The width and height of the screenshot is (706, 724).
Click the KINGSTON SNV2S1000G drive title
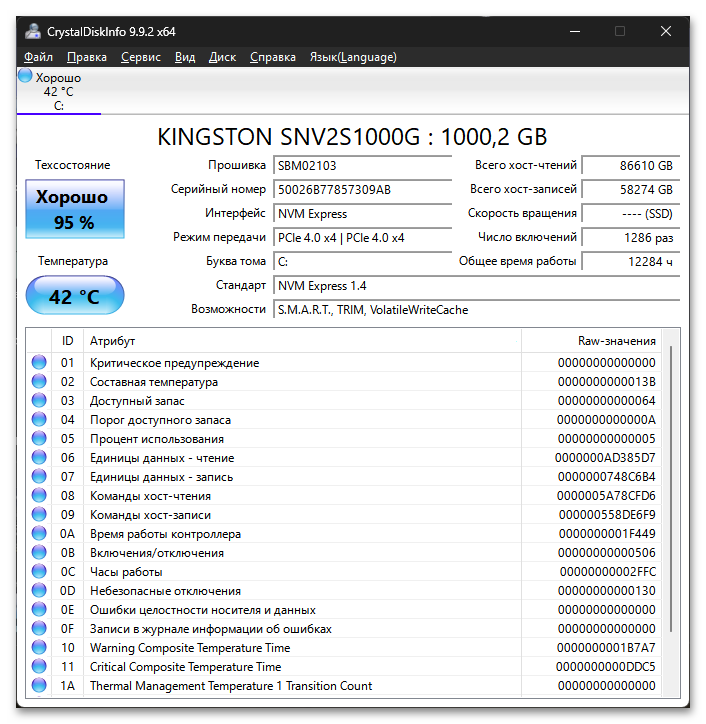pyautogui.click(x=352, y=137)
